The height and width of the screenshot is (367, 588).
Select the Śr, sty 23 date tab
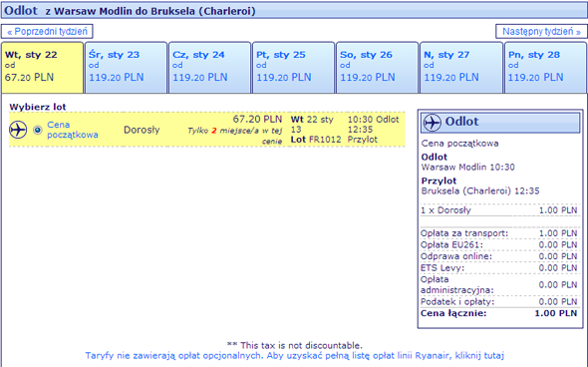point(126,68)
